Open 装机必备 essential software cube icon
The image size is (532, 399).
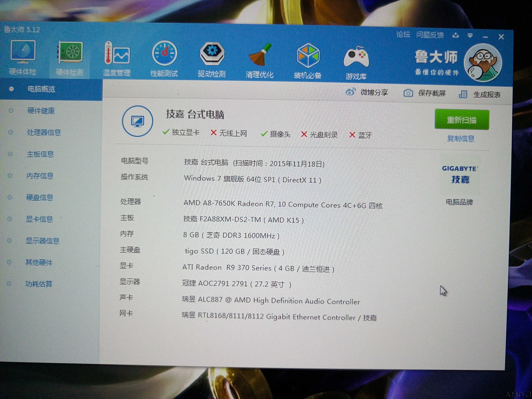point(308,62)
